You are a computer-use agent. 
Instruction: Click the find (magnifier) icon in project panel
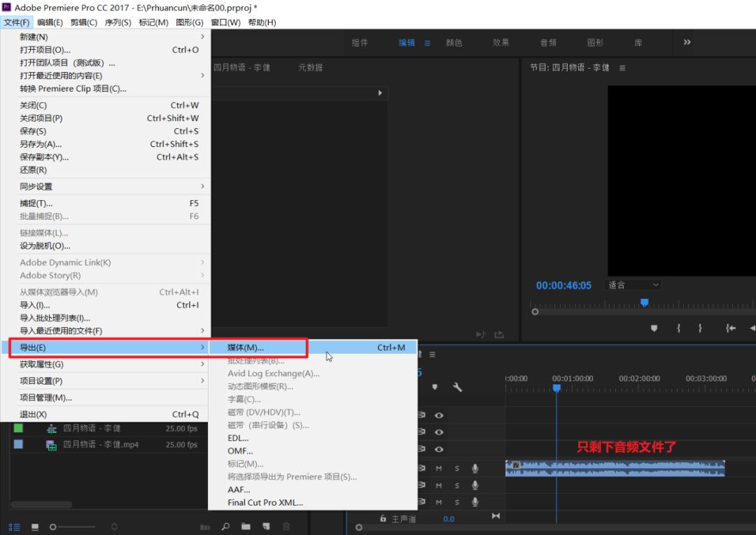[x=225, y=527]
